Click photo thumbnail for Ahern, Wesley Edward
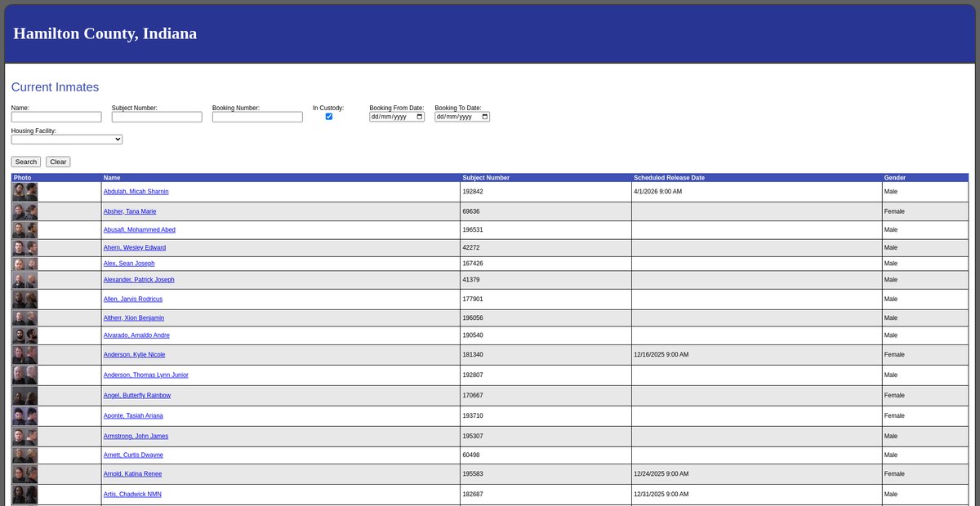 click(x=24, y=247)
